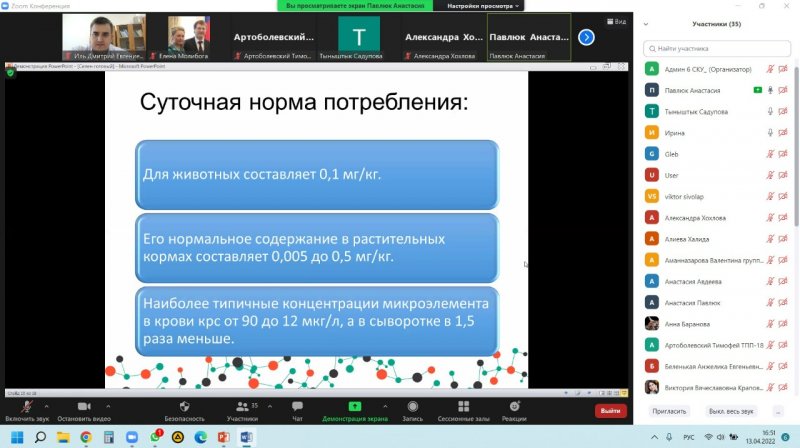Click the red Выйти leave button

(x=609, y=410)
